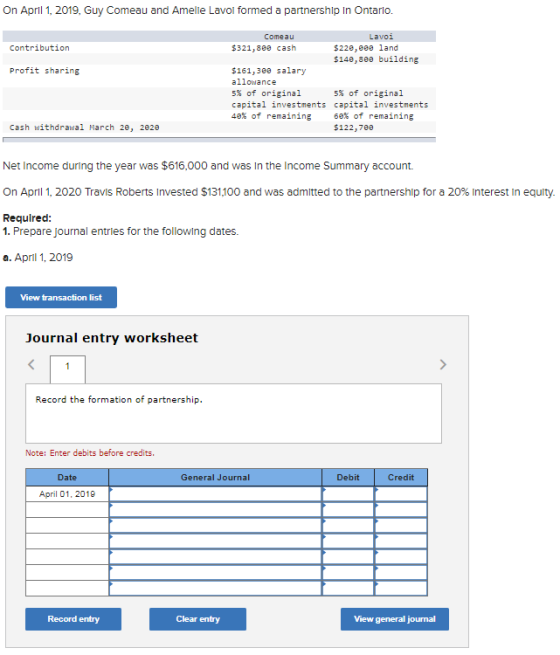
Task: Open View general journal
Action: [x=395, y=619]
